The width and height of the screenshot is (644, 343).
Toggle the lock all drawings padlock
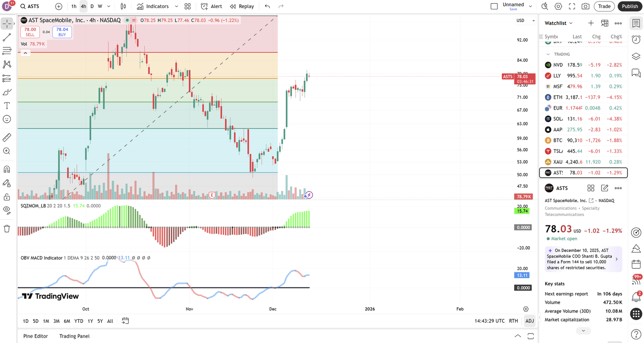pos(7,197)
